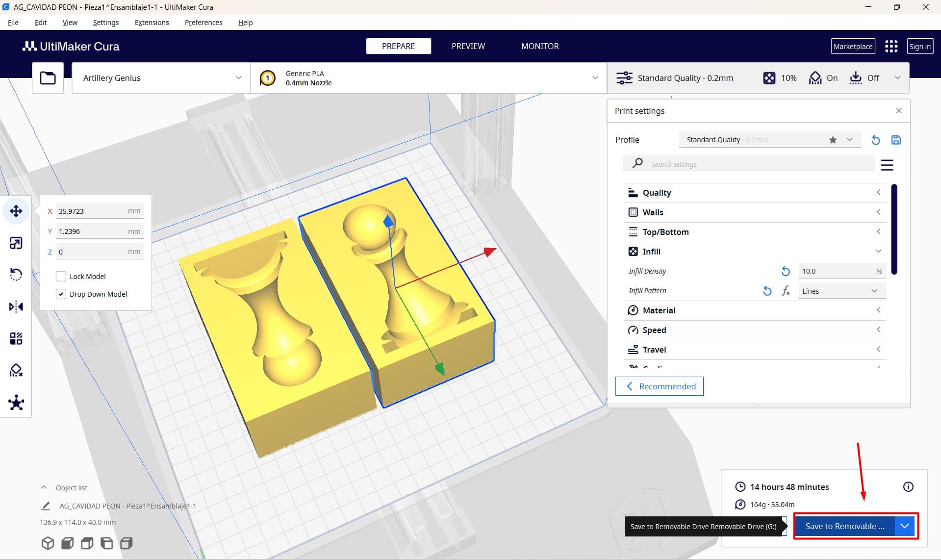
Task: Expand the Material settings section
Action: coord(754,310)
